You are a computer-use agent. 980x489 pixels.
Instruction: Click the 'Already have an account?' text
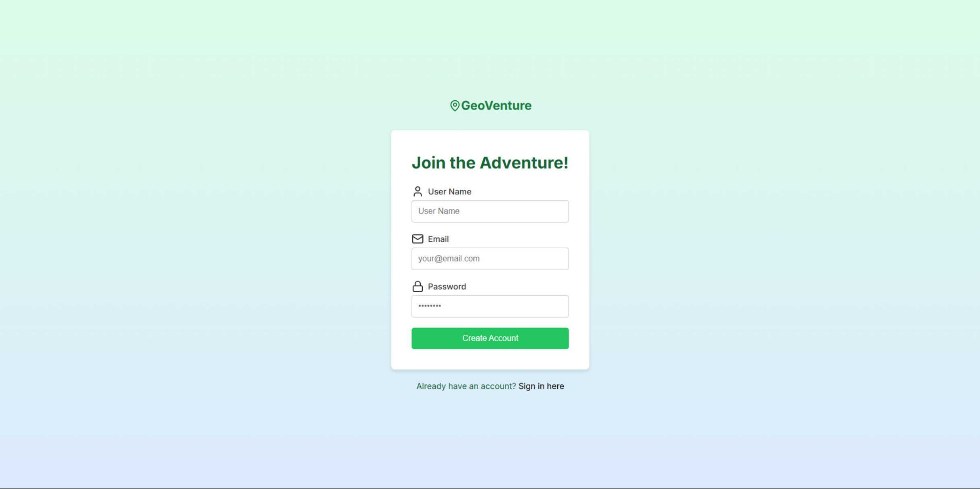[466, 386]
